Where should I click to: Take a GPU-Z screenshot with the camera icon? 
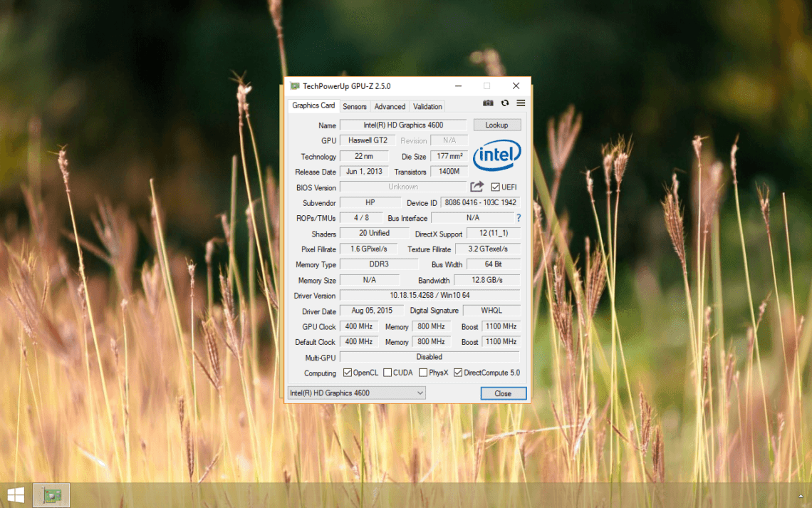point(488,103)
